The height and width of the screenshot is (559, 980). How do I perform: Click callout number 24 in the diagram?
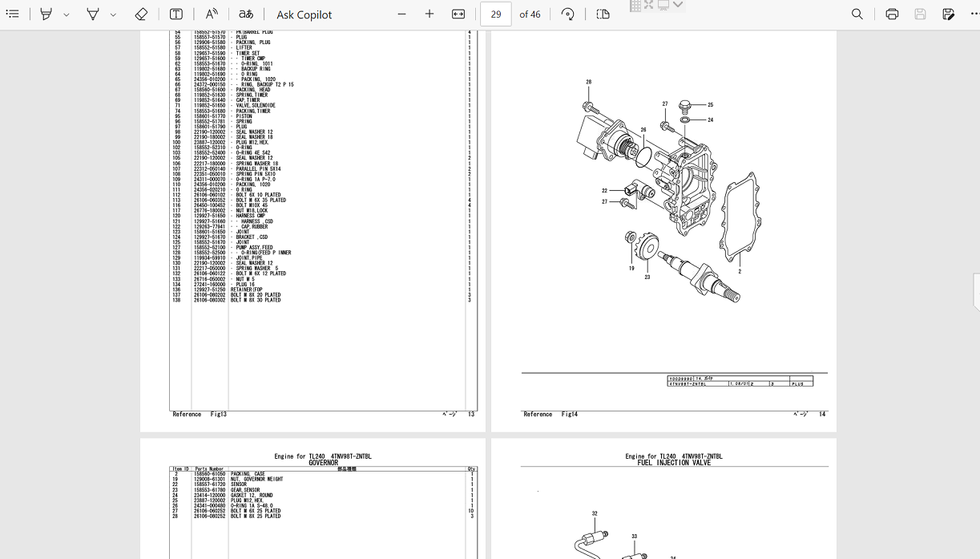[x=710, y=120]
